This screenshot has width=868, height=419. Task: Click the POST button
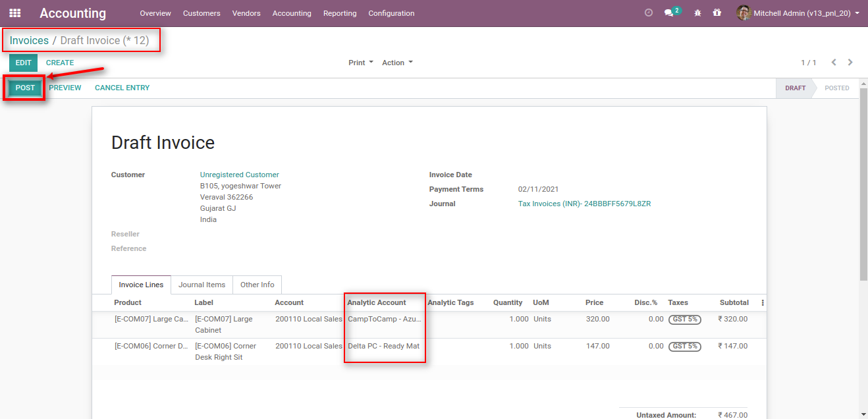(x=24, y=87)
